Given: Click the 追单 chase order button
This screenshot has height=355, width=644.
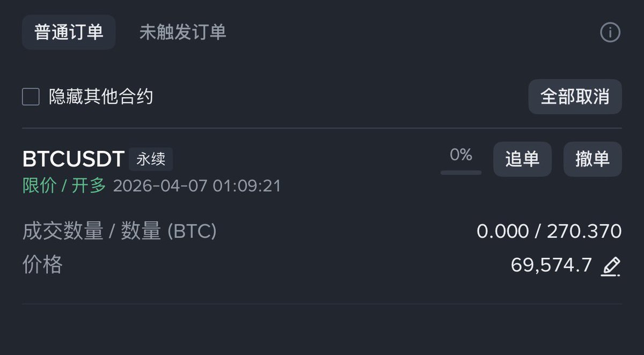Looking at the screenshot, I should click(522, 159).
